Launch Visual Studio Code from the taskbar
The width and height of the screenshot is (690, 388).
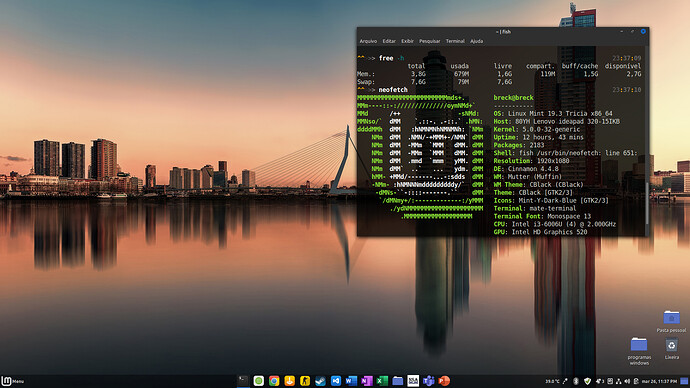tap(335, 381)
